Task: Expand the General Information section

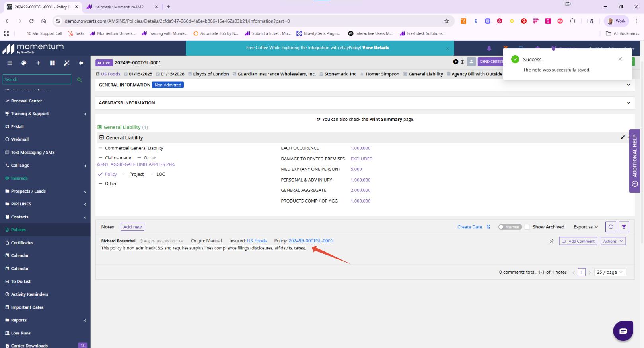Action: 628,85
